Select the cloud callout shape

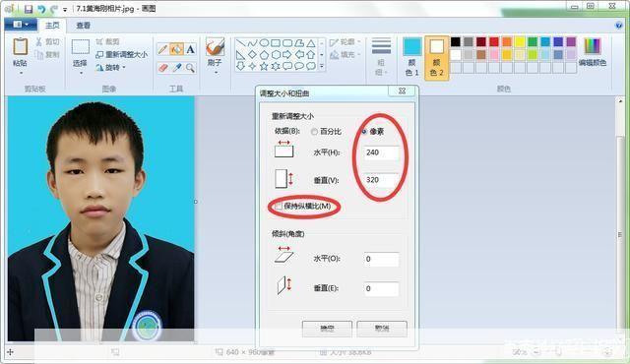point(311,66)
